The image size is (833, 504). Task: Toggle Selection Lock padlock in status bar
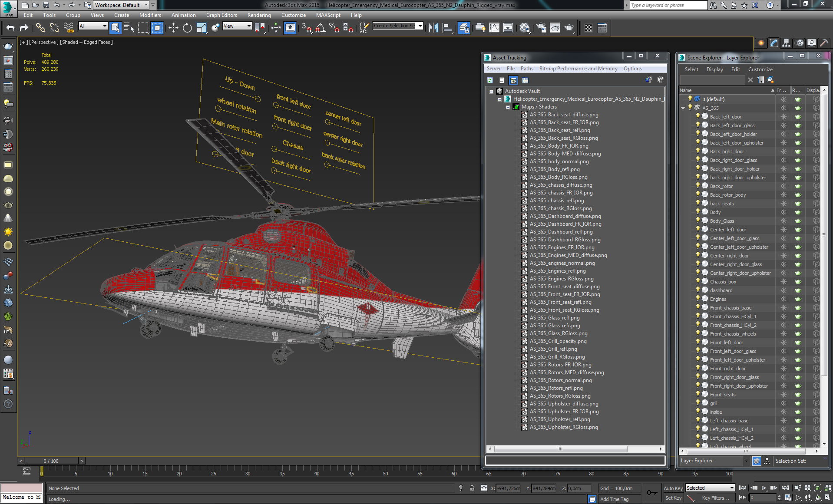click(472, 488)
